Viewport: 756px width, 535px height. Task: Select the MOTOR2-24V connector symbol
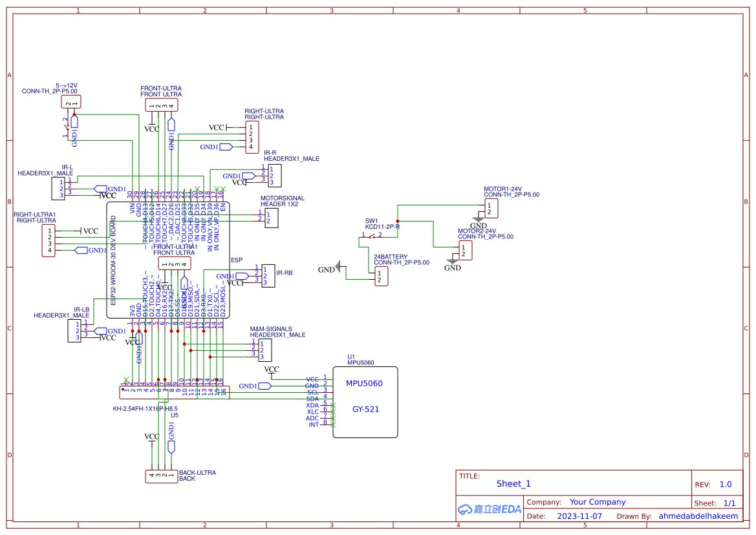click(464, 251)
